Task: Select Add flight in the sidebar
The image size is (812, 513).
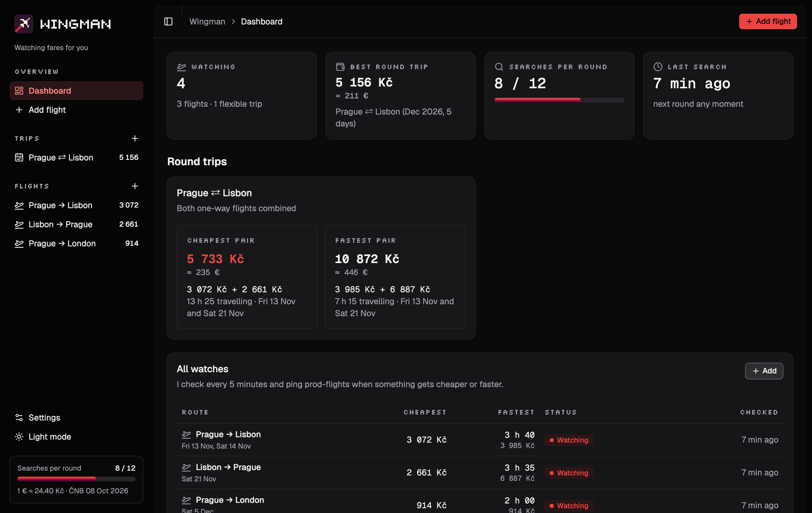Action: click(x=76, y=110)
